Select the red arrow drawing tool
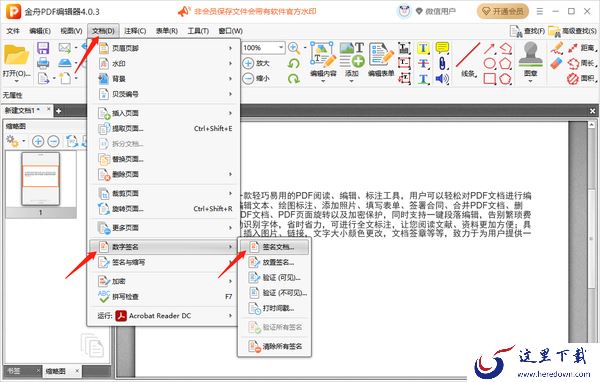600x382 pixels. pos(490,48)
